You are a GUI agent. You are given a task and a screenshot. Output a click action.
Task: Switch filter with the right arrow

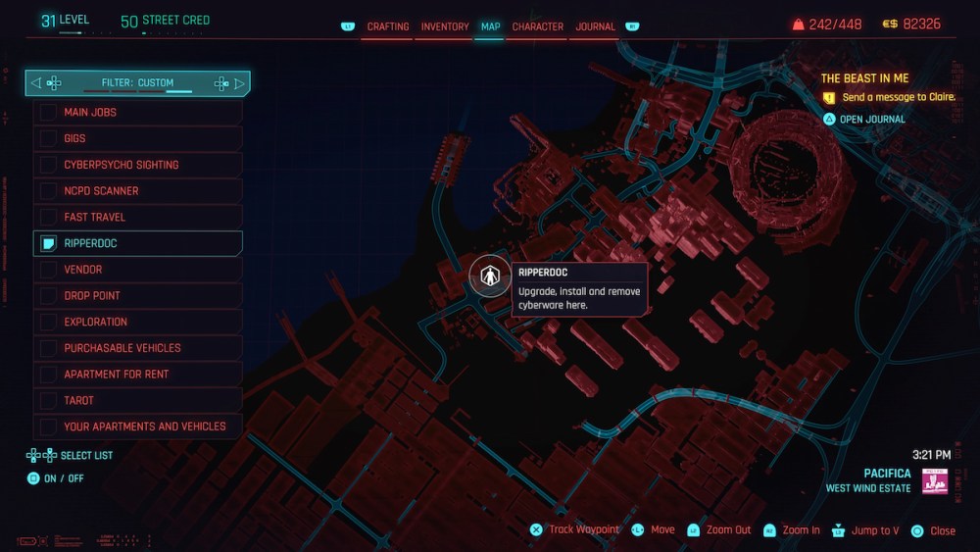(239, 83)
